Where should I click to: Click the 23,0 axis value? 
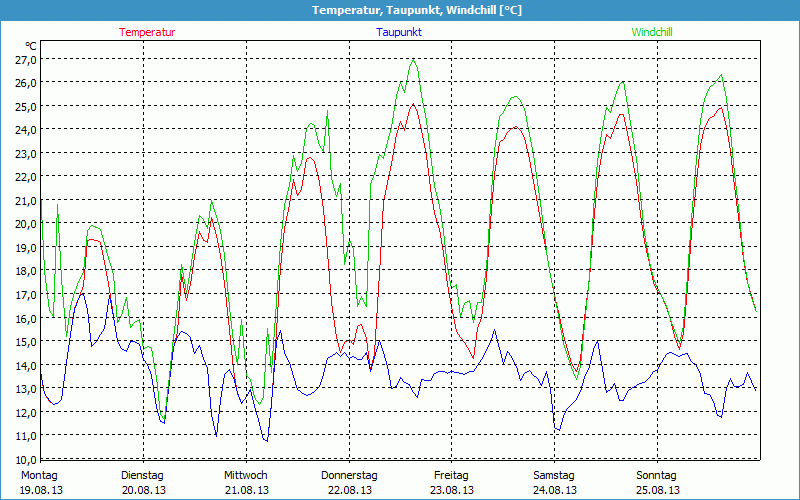25,153
